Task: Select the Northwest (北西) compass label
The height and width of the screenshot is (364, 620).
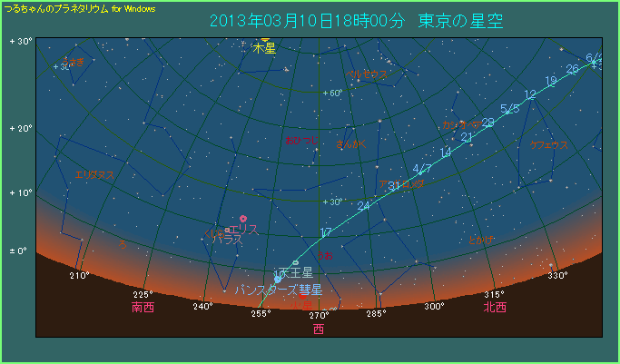Action: pos(495,308)
